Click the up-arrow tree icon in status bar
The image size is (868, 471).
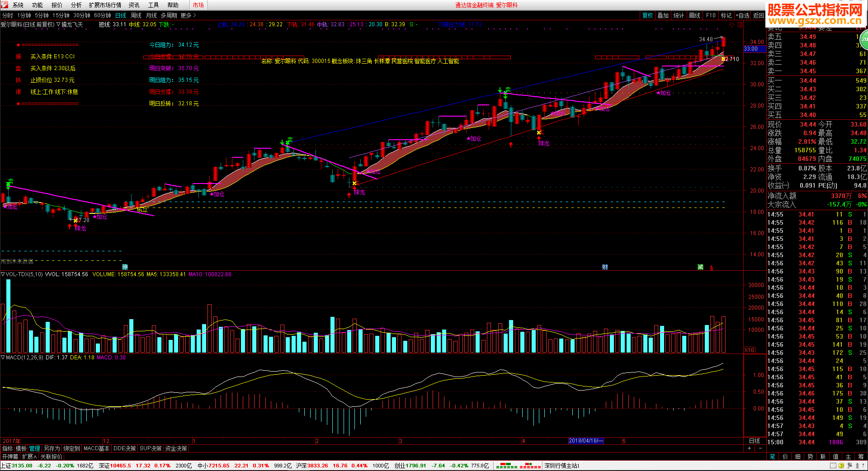coord(858,466)
